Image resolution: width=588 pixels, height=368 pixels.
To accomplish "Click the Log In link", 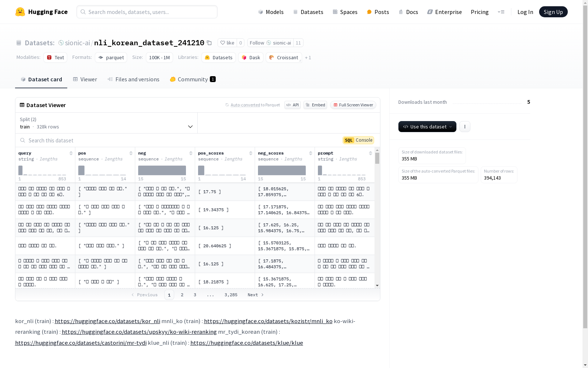I will click(x=525, y=12).
